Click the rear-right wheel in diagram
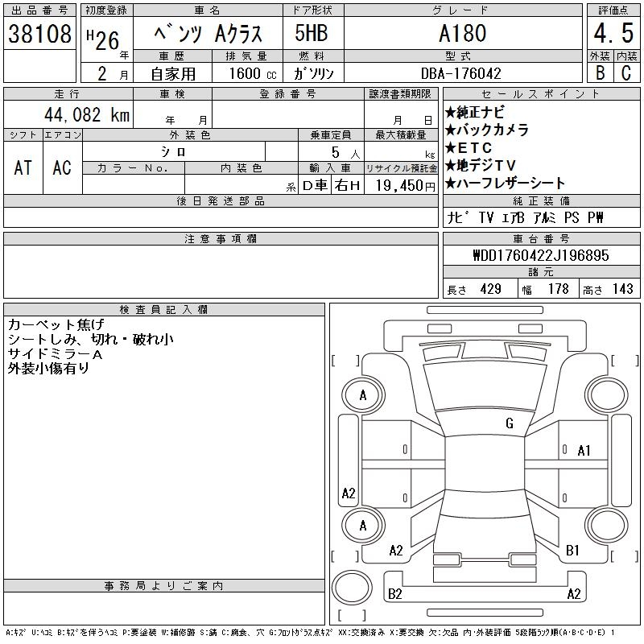Viewport: 644px width, 644px height. 607,526
